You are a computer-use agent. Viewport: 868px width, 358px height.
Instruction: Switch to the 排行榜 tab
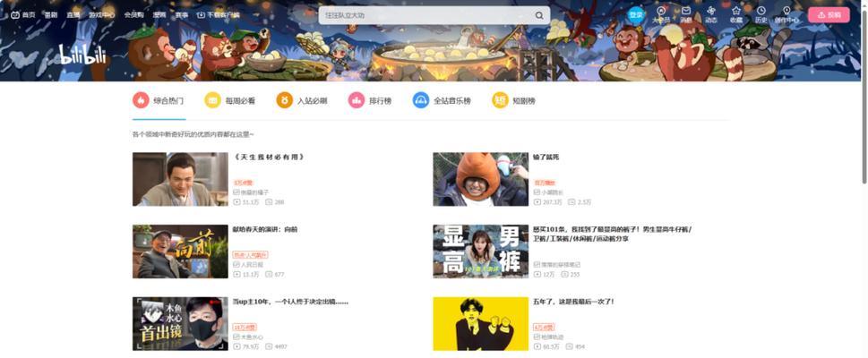370,101
